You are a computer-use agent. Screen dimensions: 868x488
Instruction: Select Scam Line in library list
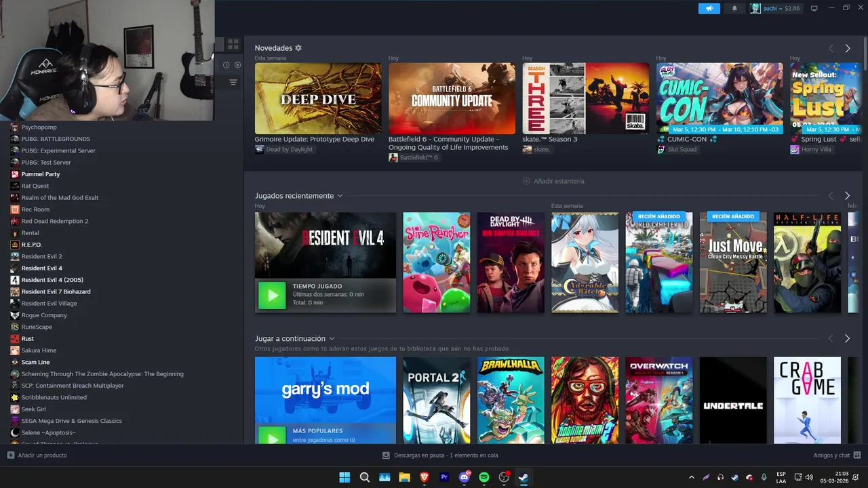(35, 362)
